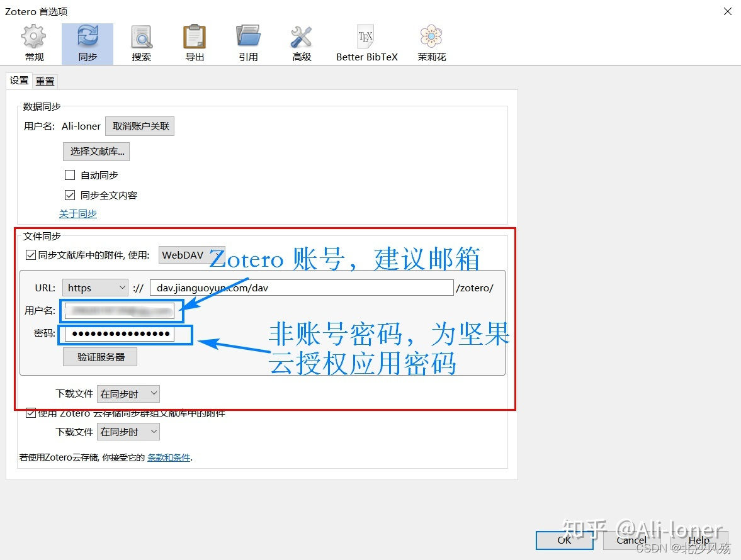This screenshot has width=741, height=560.
Task: Open the 关于同步 link
Action: (78, 214)
